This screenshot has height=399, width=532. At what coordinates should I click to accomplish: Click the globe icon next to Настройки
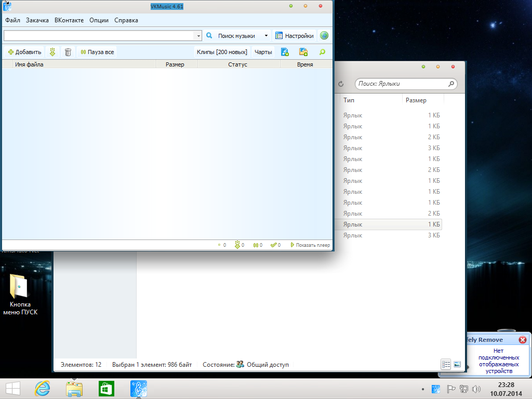tap(324, 35)
